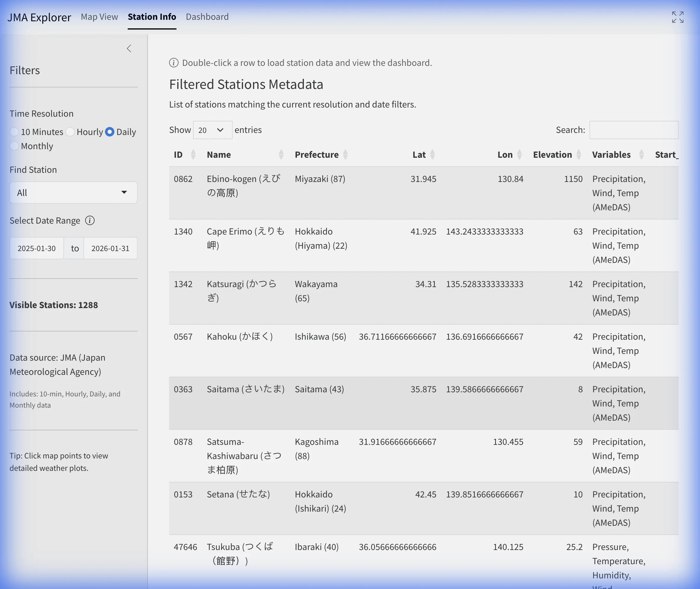Open the Dashboard tab
700x589 pixels.
click(207, 17)
